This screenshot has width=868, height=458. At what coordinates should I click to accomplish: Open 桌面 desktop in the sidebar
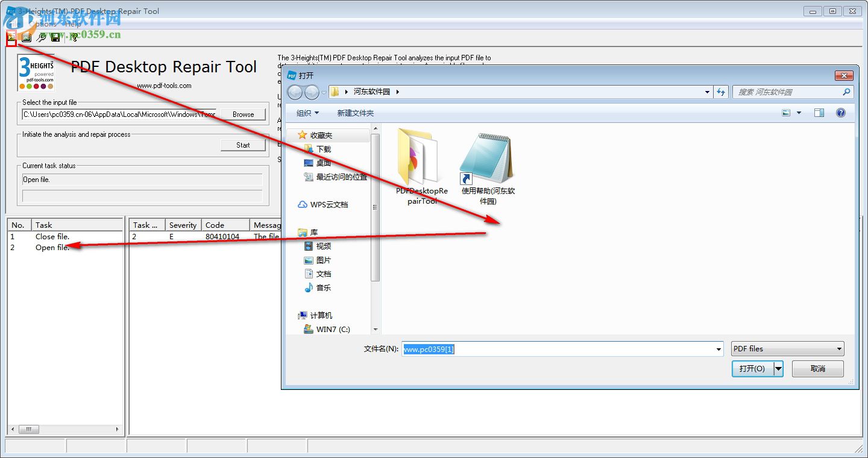(318, 163)
